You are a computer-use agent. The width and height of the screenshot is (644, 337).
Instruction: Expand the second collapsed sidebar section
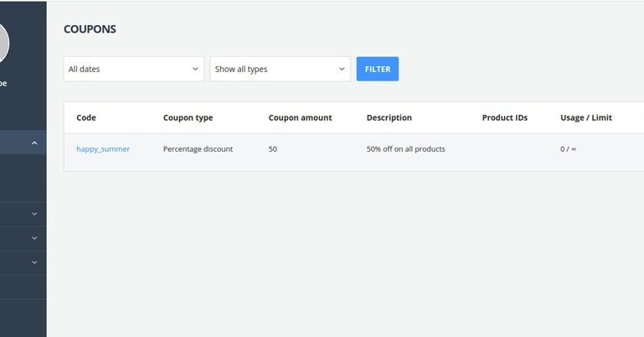coord(34,238)
